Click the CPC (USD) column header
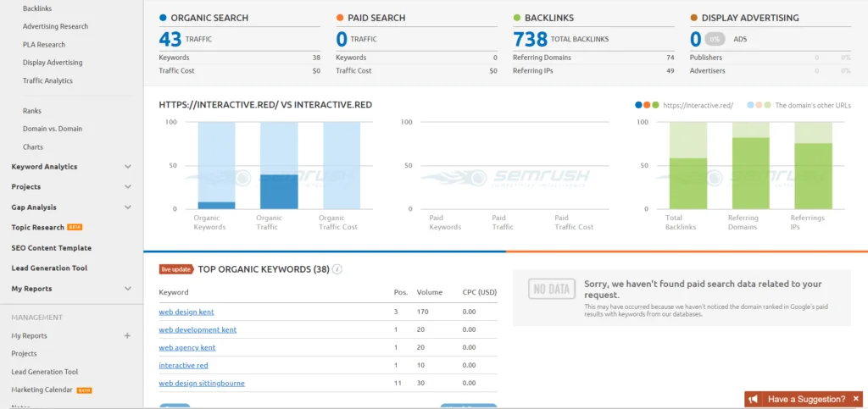The width and height of the screenshot is (868, 409). [480, 292]
